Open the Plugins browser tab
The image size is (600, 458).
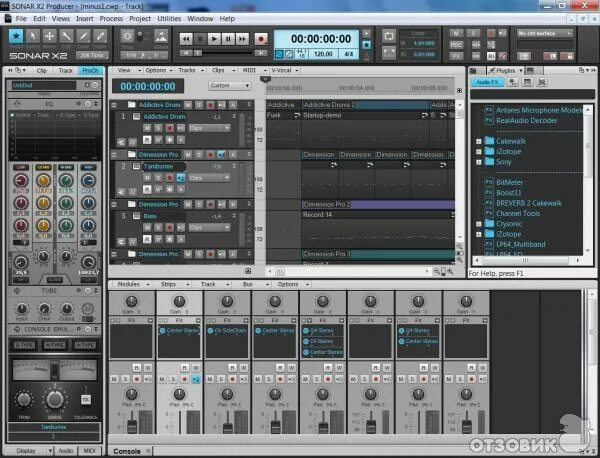click(505, 70)
